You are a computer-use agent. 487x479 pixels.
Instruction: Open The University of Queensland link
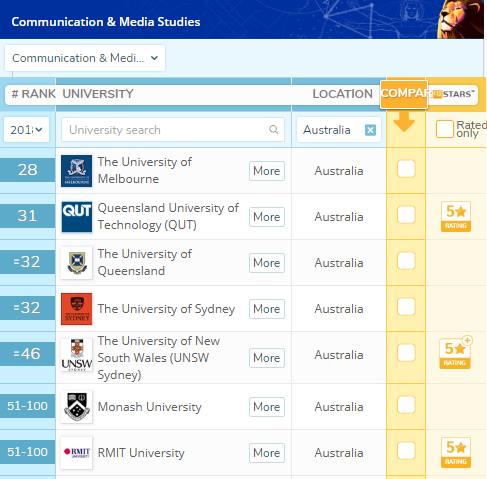pyautogui.click(x=145, y=262)
